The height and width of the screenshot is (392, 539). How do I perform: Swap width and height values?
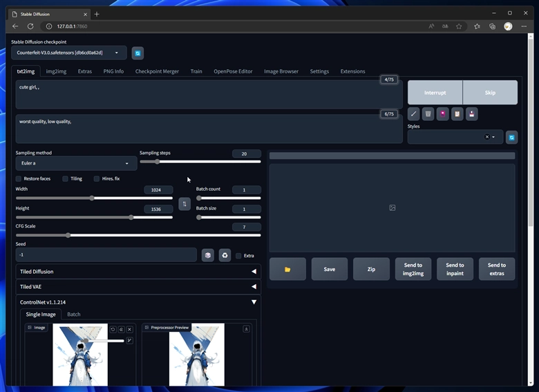(x=185, y=203)
